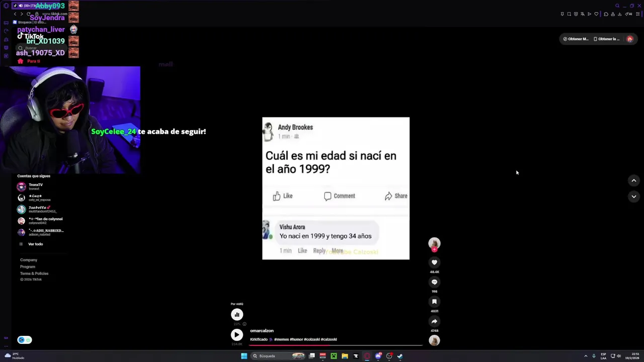Viewport: 644px width, 362px height.
Task: Open the video comments bubble icon
Action: tap(434, 282)
